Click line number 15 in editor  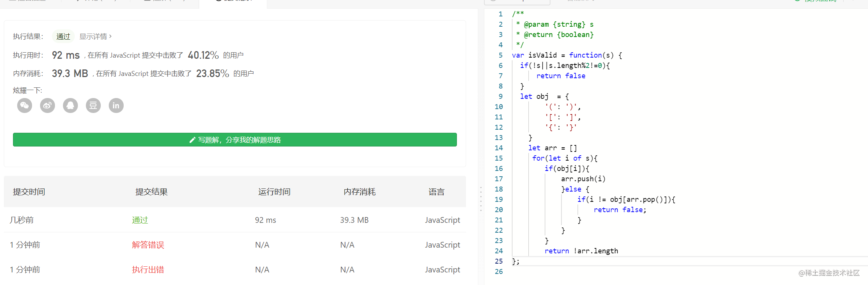click(499, 158)
